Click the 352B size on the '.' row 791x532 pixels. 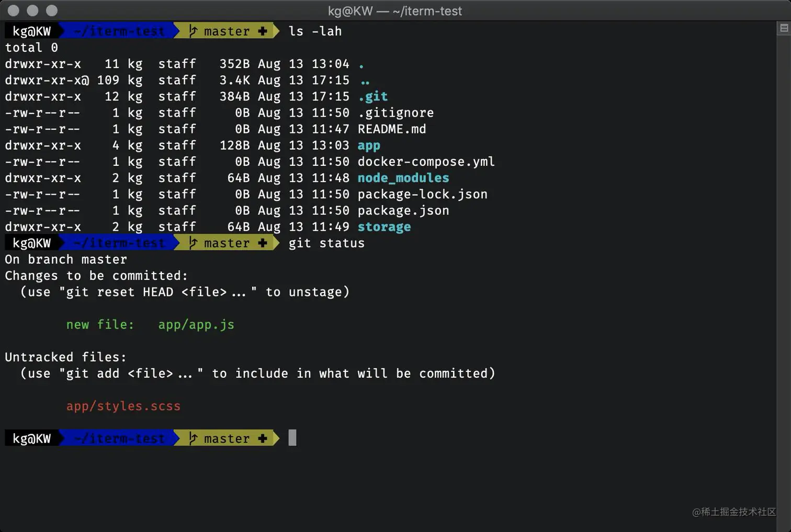(x=234, y=64)
